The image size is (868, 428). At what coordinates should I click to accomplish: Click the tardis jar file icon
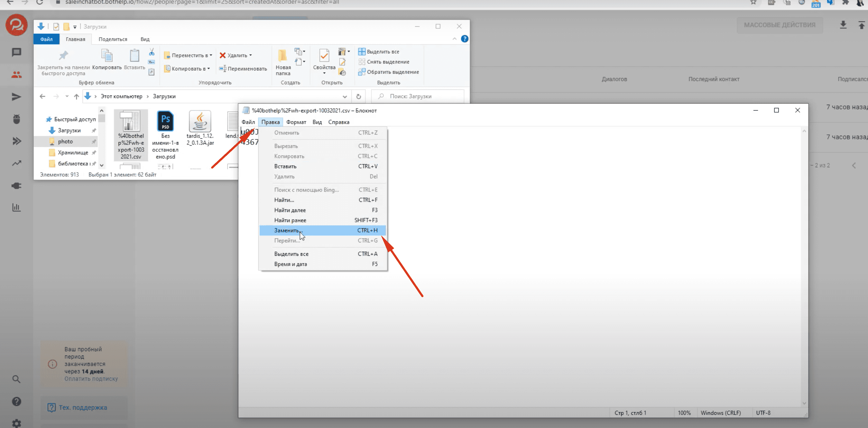(200, 121)
